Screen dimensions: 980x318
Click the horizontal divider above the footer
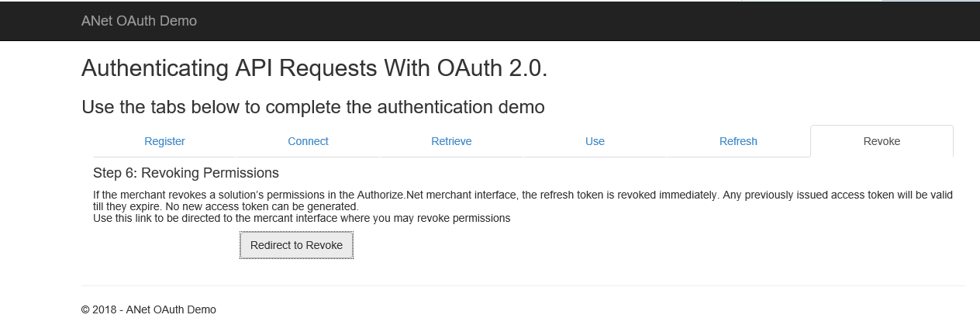coord(523,285)
